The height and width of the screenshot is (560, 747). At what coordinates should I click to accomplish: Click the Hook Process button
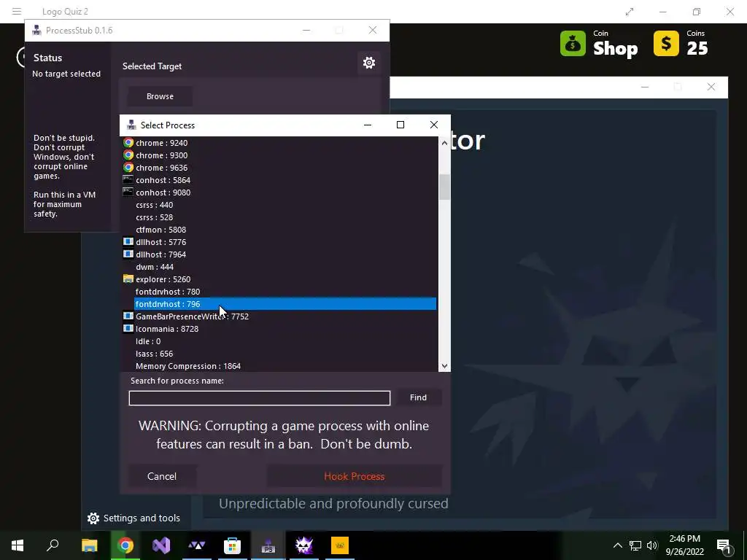pos(354,476)
